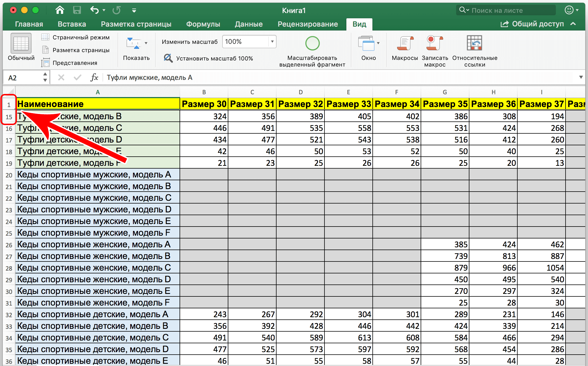Select row 32 header
This screenshot has height=366, width=588.
tap(9, 314)
